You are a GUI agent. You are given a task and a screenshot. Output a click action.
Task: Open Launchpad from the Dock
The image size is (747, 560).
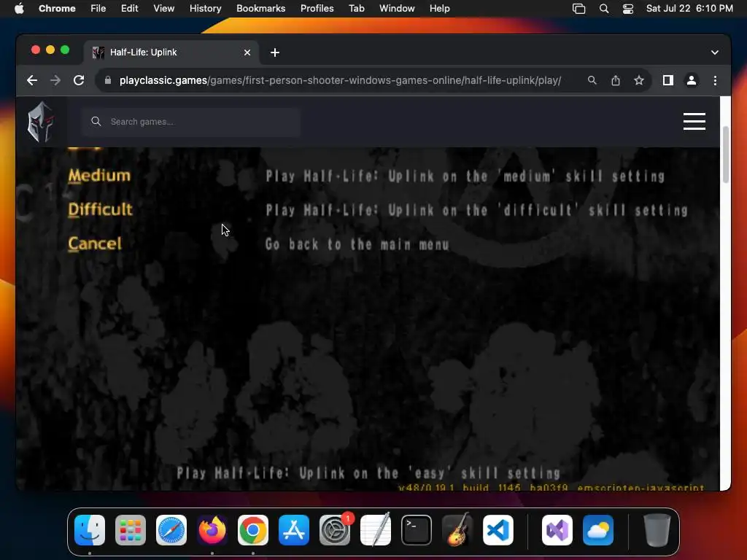pyautogui.click(x=131, y=530)
